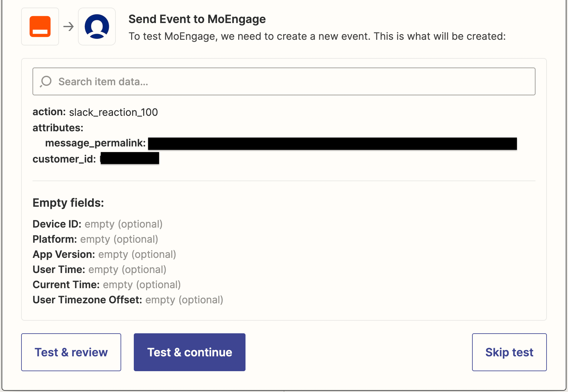Click the search magnifier icon
The image size is (568, 392).
click(46, 81)
